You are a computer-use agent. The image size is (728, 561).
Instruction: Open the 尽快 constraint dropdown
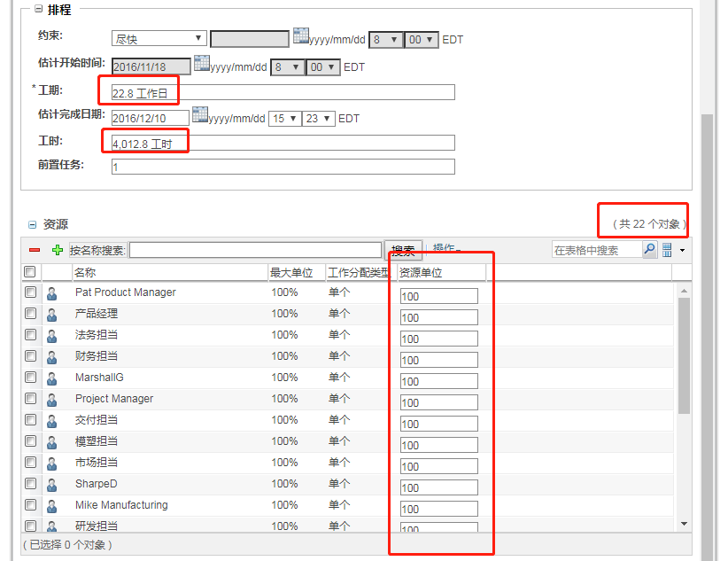click(158, 38)
